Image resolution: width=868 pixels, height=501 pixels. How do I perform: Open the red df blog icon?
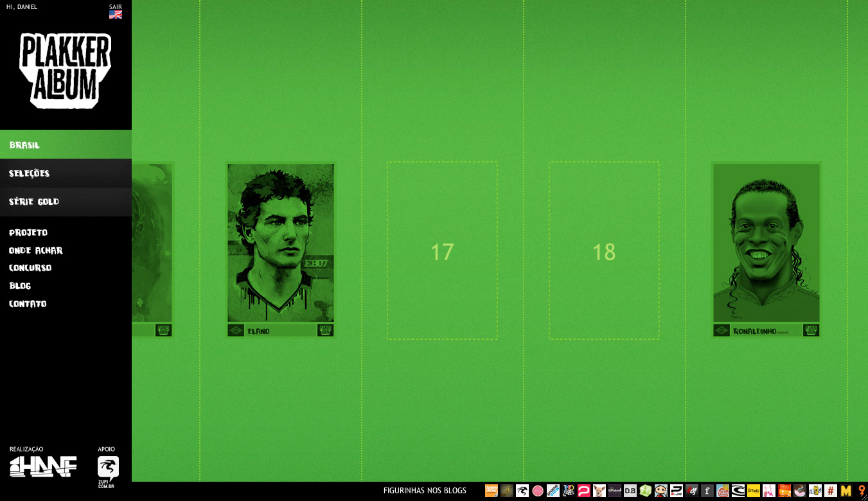coord(692,491)
